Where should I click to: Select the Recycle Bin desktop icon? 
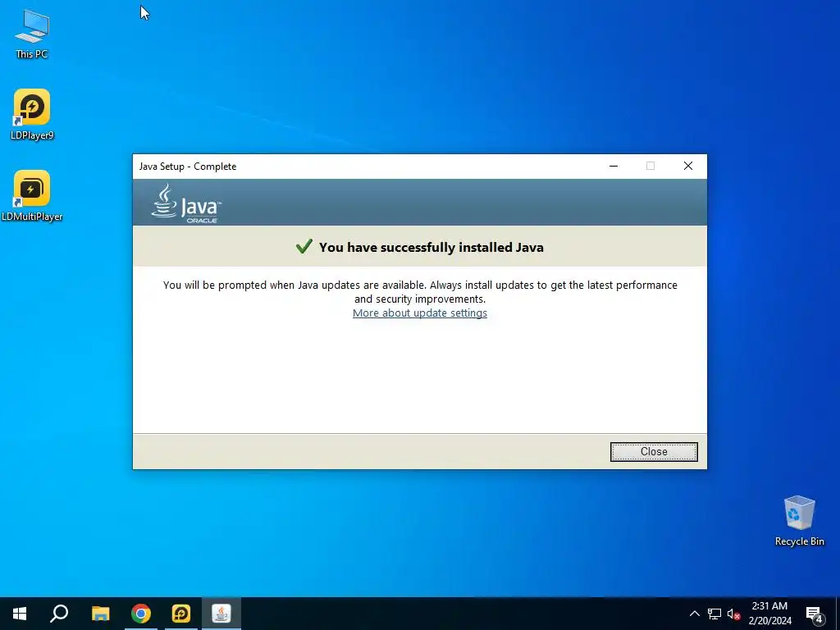pos(799,521)
